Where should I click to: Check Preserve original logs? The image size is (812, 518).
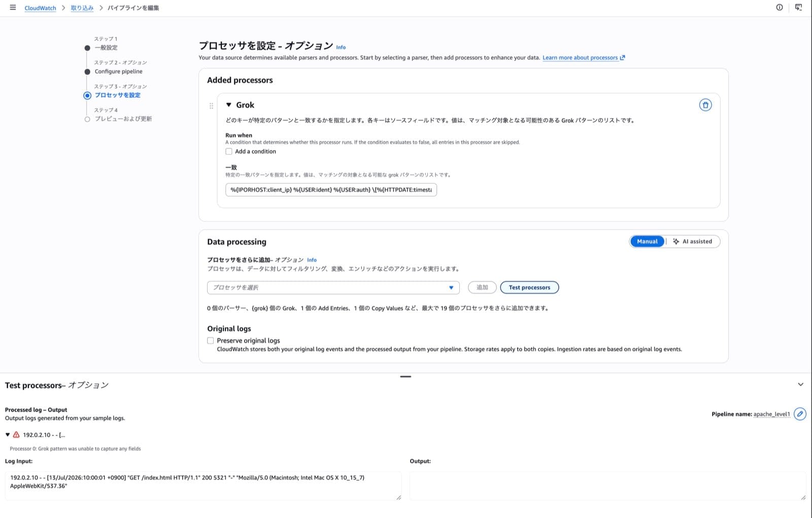(x=211, y=341)
